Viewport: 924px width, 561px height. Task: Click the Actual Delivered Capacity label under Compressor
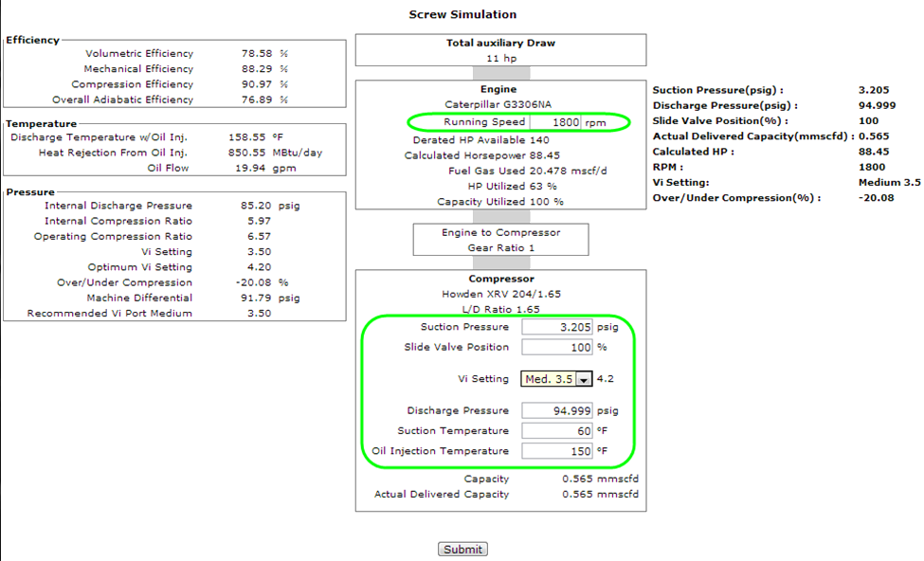(x=442, y=494)
